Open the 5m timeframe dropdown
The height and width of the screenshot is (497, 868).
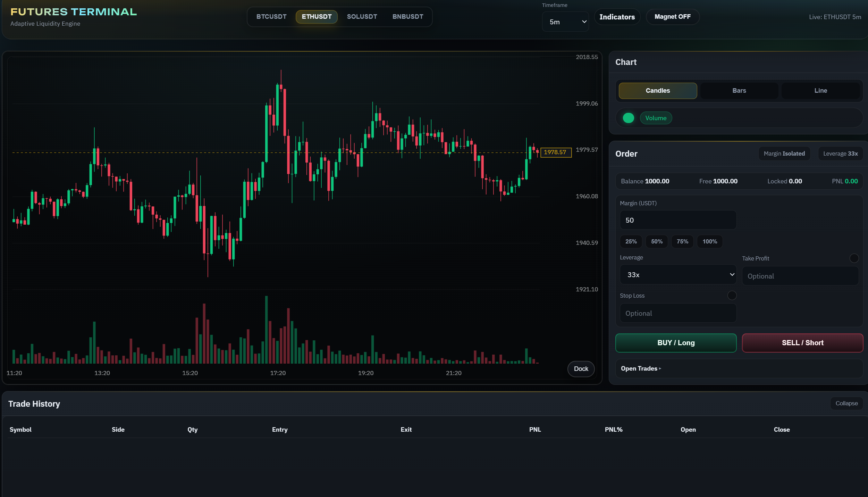(565, 22)
